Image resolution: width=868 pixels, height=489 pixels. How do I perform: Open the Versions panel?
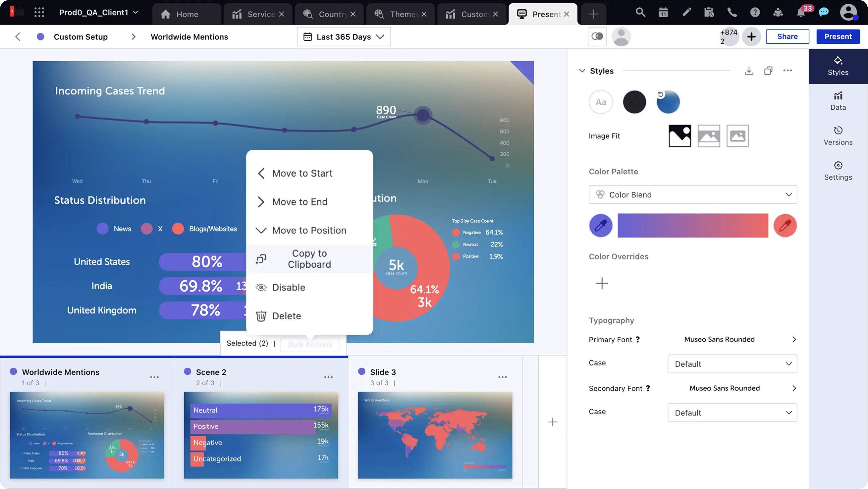838,136
